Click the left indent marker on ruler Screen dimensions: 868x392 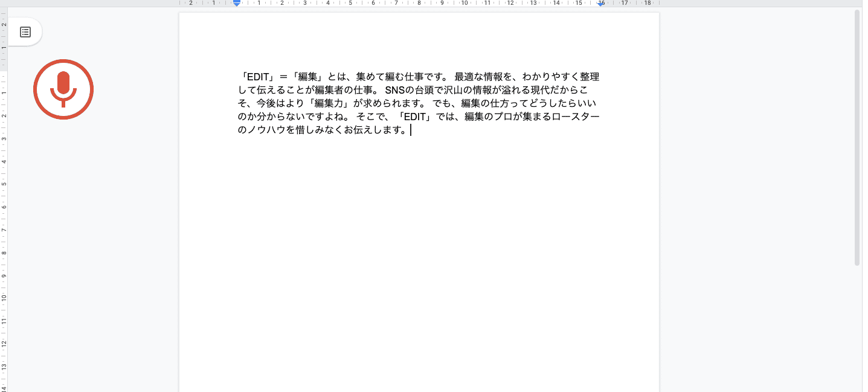(237, 4)
